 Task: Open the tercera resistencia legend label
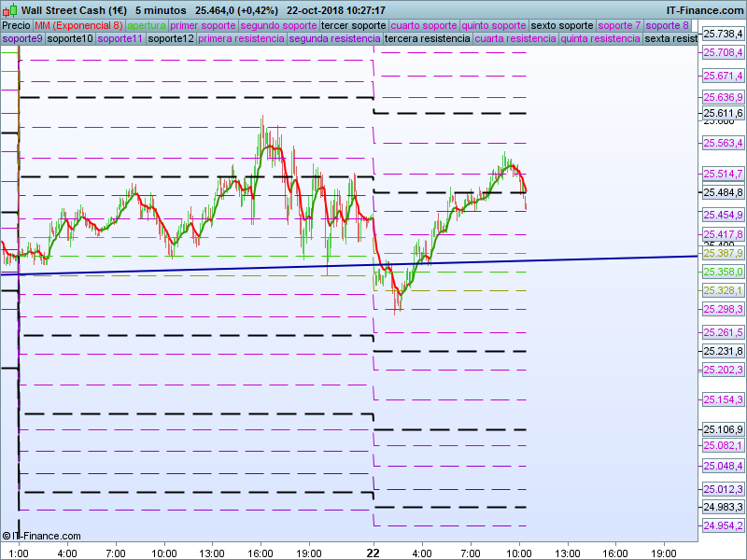(x=428, y=38)
